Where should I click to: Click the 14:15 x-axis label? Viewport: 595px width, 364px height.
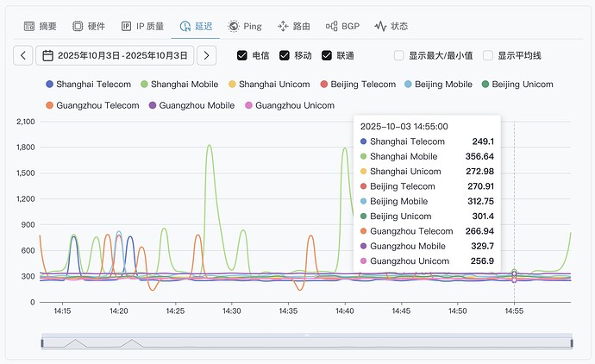(x=62, y=311)
